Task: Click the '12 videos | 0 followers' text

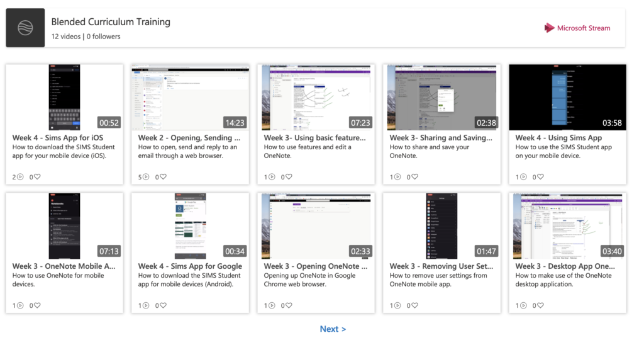Action: (x=86, y=36)
